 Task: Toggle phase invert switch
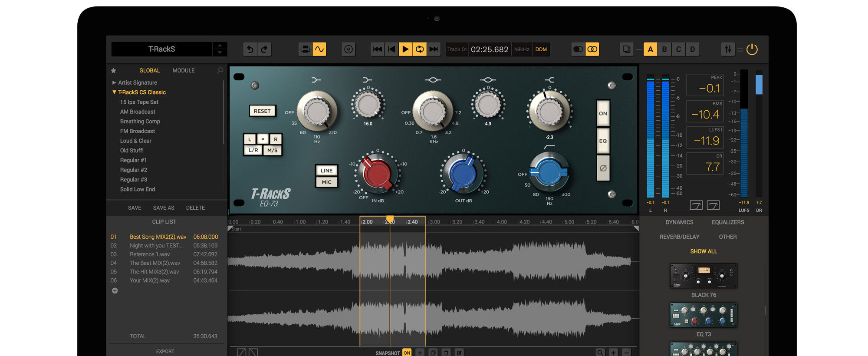click(603, 168)
